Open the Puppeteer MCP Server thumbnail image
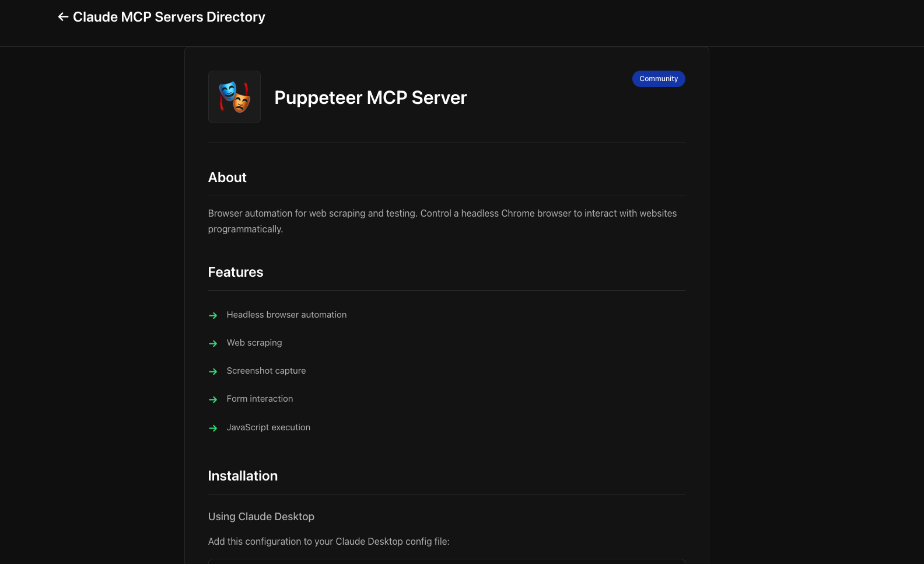 (x=234, y=97)
